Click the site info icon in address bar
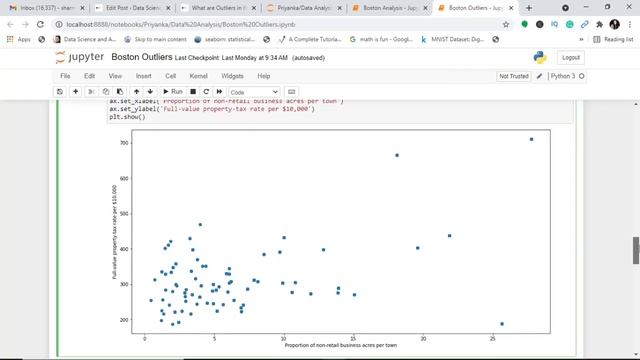The height and width of the screenshot is (360, 640). point(59,24)
